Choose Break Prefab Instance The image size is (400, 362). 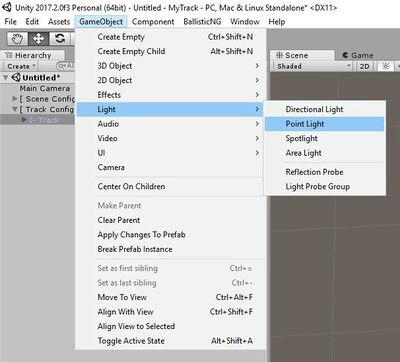[171, 249]
